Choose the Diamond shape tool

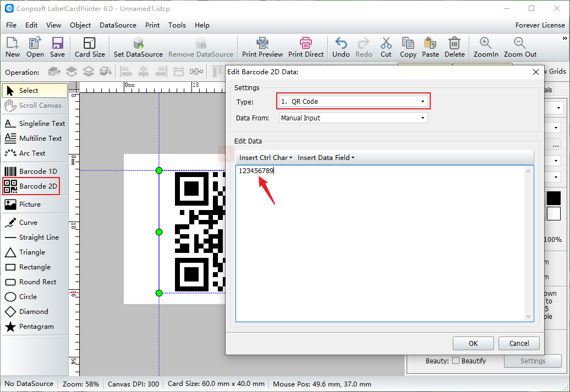pyautogui.click(x=35, y=312)
